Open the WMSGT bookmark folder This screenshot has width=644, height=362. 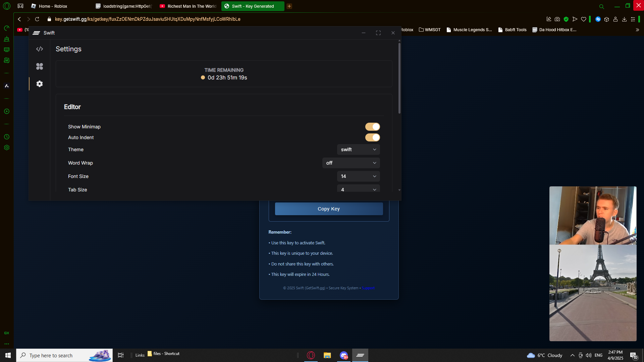pyautogui.click(x=430, y=30)
